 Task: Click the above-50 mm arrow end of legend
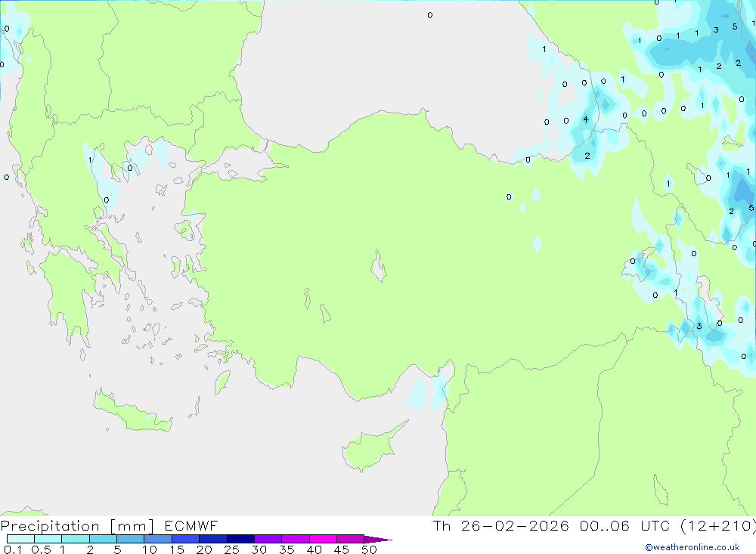pos(378,540)
